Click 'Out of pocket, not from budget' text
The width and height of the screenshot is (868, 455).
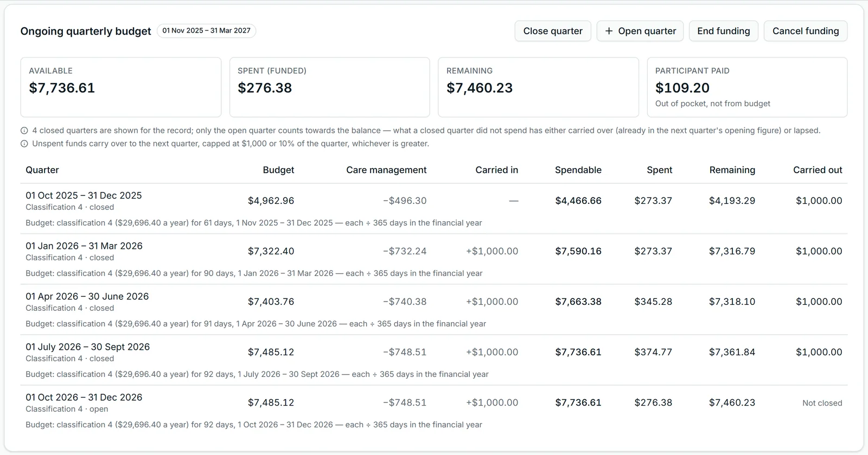click(x=713, y=104)
